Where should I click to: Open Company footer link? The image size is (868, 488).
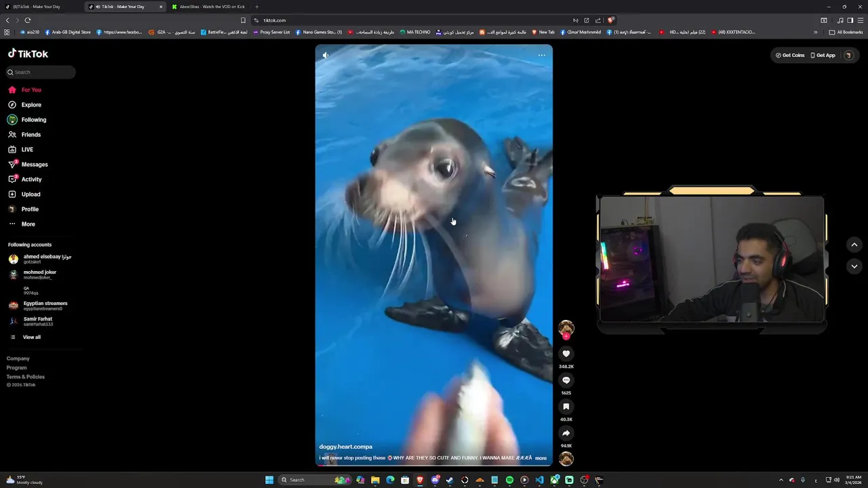(x=18, y=359)
